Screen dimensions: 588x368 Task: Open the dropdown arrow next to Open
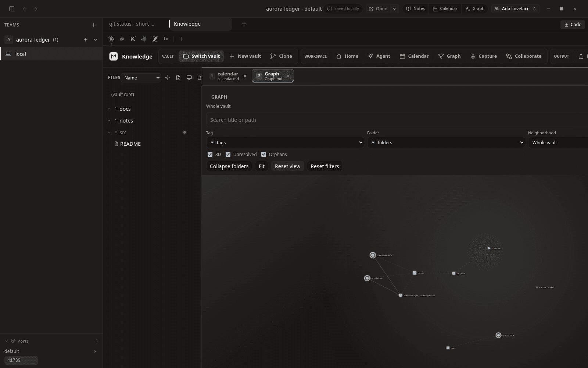394,9
